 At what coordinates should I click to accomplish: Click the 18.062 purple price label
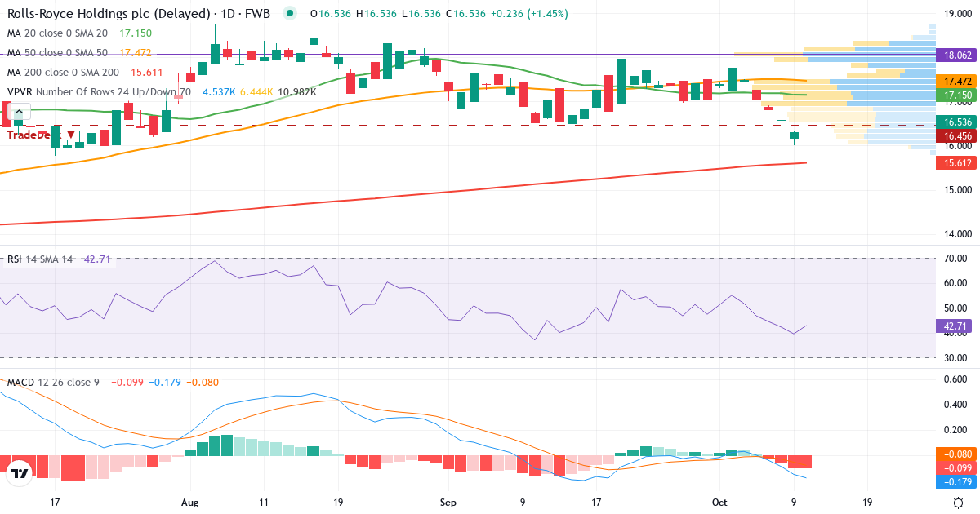(x=956, y=55)
